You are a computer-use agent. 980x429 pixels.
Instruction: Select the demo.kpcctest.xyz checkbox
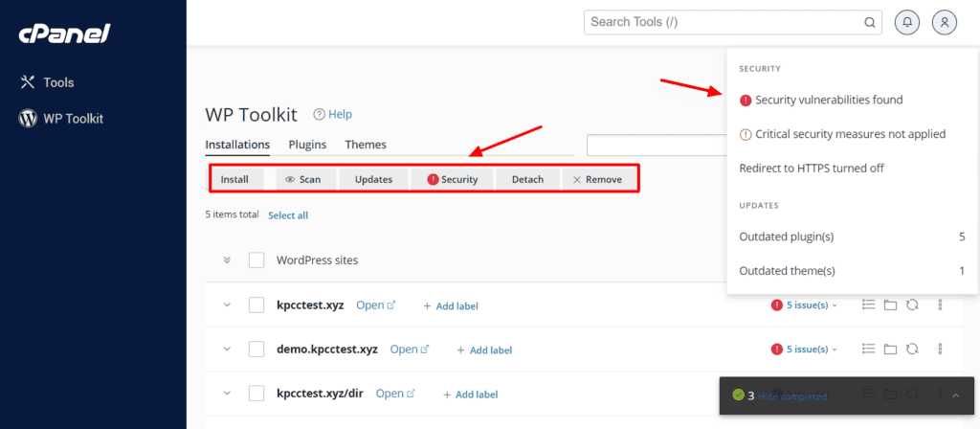pos(256,350)
